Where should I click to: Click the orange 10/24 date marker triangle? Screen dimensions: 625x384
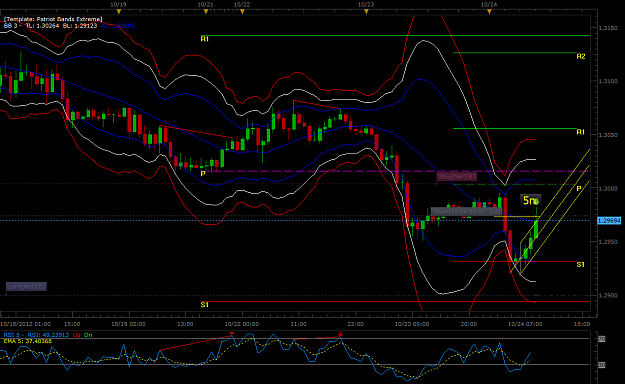(489, 12)
